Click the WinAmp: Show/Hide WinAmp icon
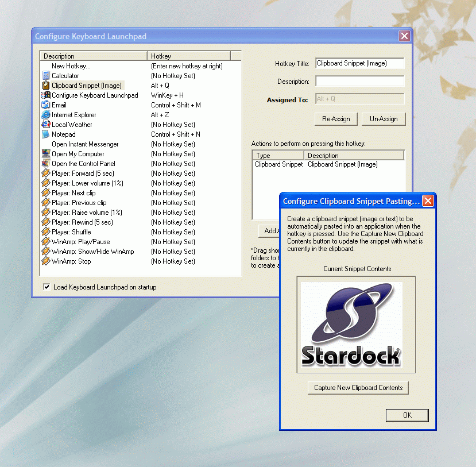 [x=46, y=252]
